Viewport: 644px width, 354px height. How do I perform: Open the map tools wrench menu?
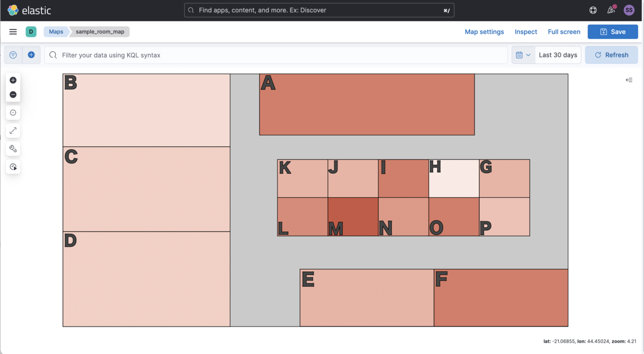[x=13, y=149]
